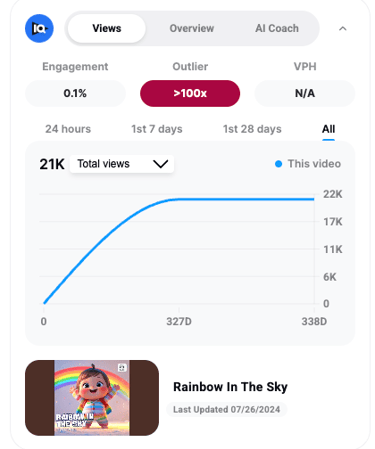Image resolution: width=375 pixels, height=449 pixels.
Task: Collapse the panel using the up chevron
Action: (x=342, y=29)
